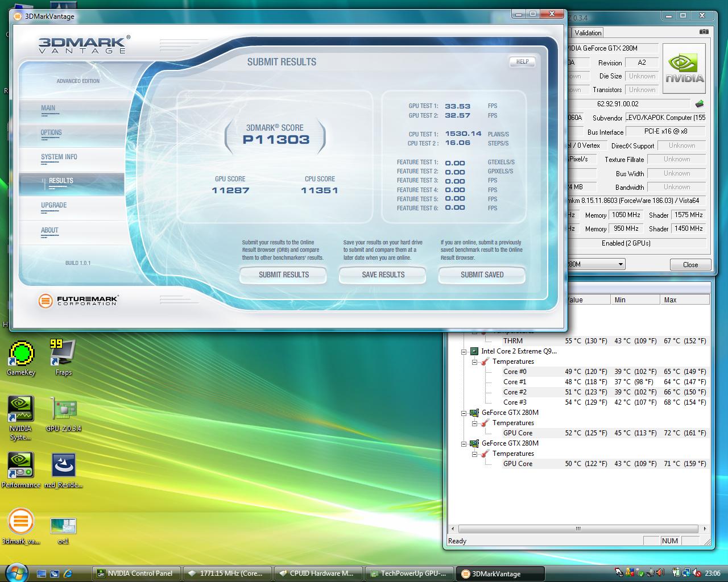Switch to CPUID Hardware Monitor taskbar button
Viewport: 728px width, 582px height.
coord(317,573)
